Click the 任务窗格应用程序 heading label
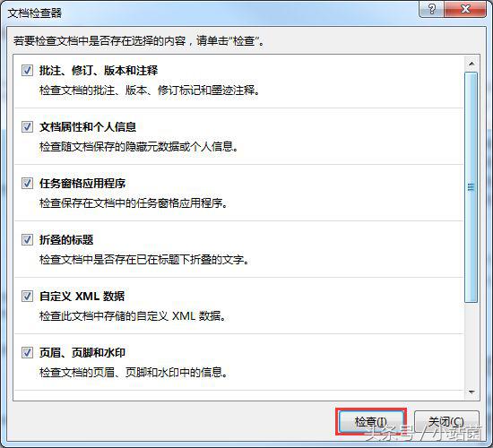Screen dimensions: 493x448 point(82,184)
